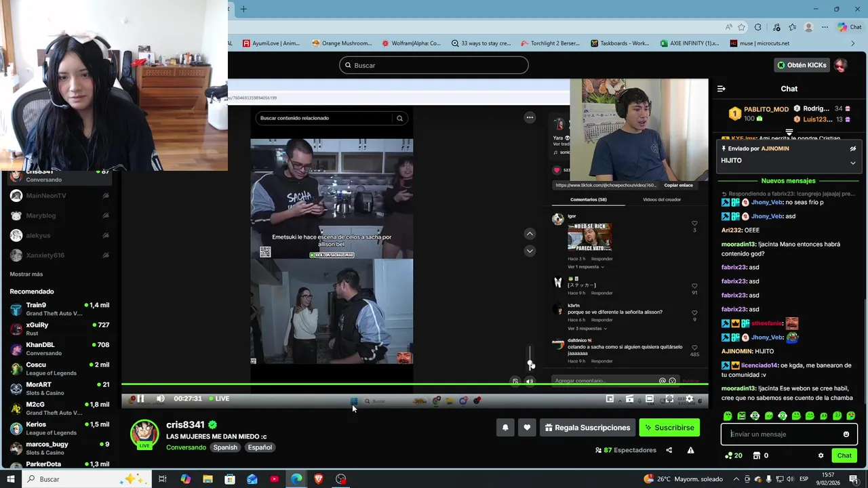Send message with green Chat button
868x488 pixels.
click(x=844, y=455)
